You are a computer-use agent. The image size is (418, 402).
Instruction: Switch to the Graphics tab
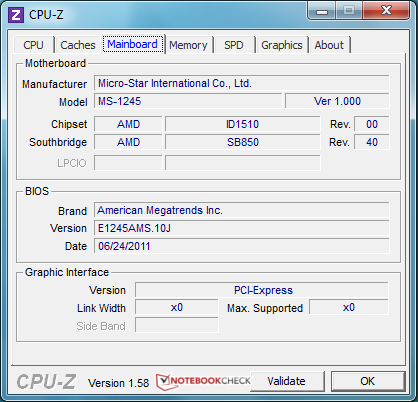click(282, 45)
